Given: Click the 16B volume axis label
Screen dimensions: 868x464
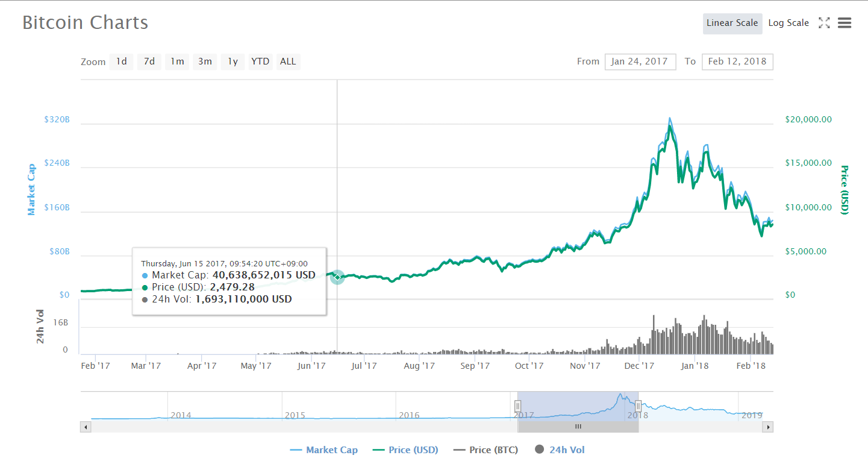Looking at the screenshot, I should pos(61,324).
